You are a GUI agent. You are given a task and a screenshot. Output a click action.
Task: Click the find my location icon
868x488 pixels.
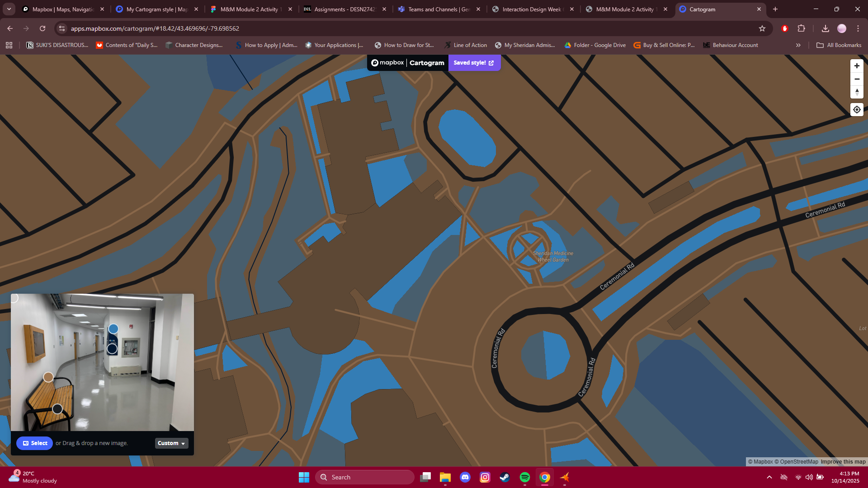coord(857,110)
